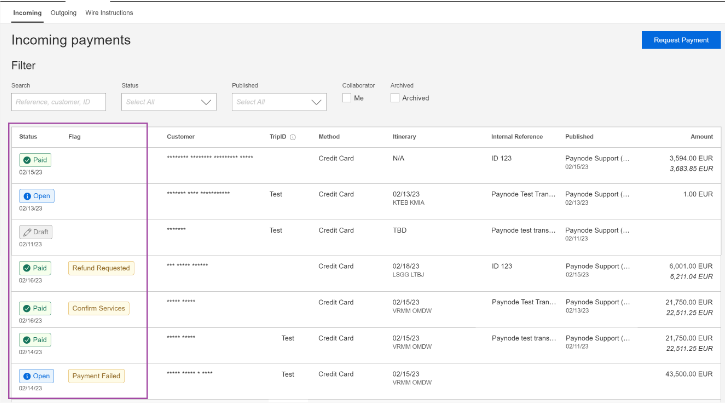
Task: Click the Internal Reference column header
Action: (x=517, y=137)
